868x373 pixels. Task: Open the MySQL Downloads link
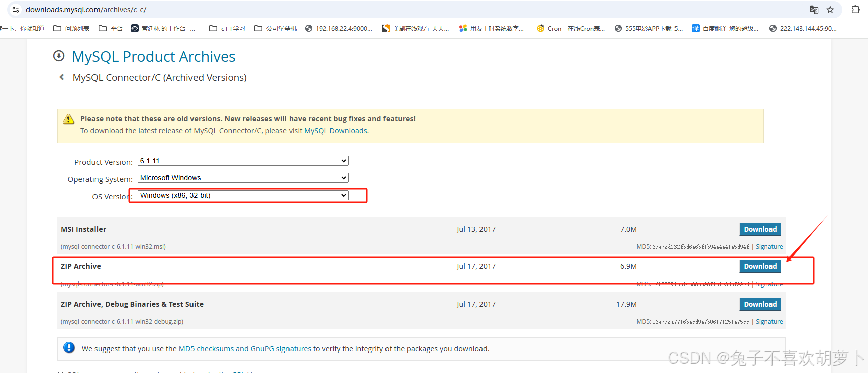point(336,131)
